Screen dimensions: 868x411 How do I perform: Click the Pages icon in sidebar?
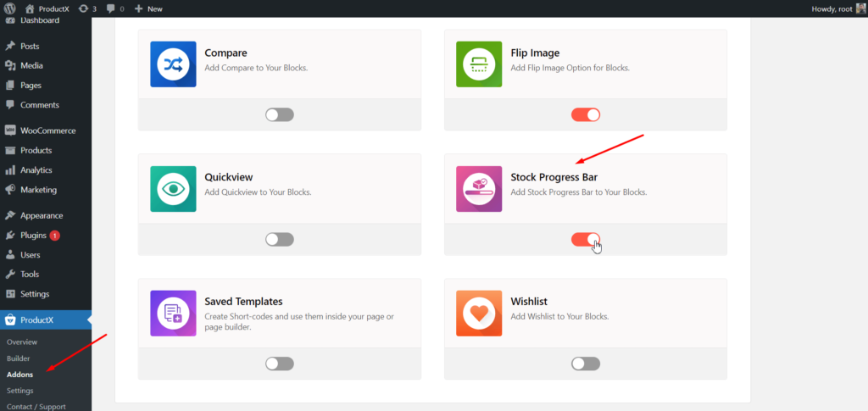[x=10, y=86]
